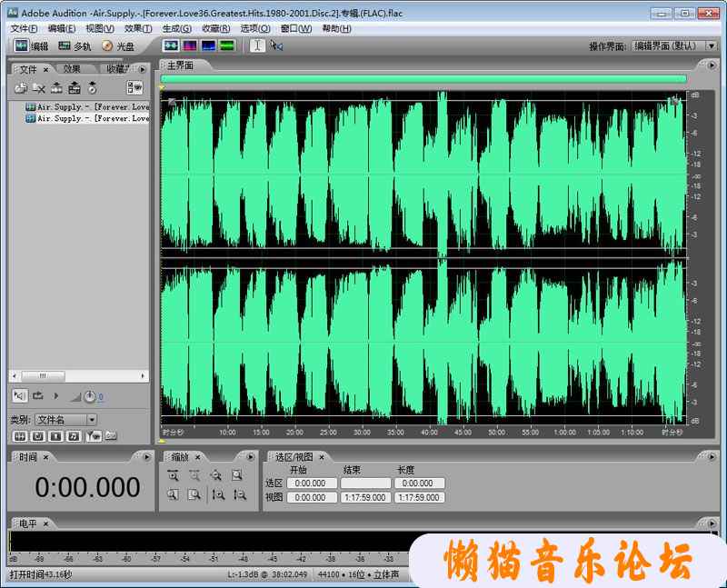Open the 电平 panel options arrow
The height and width of the screenshot is (588, 727).
click(712, 523)
